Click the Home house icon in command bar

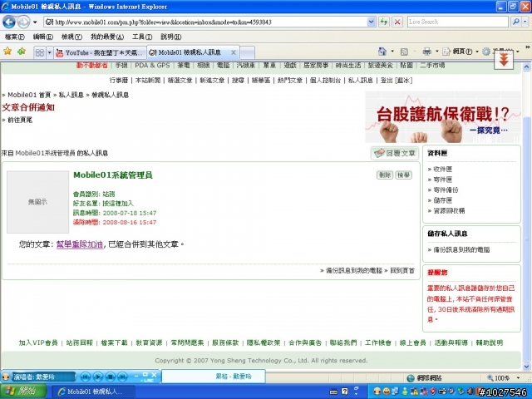382,52
